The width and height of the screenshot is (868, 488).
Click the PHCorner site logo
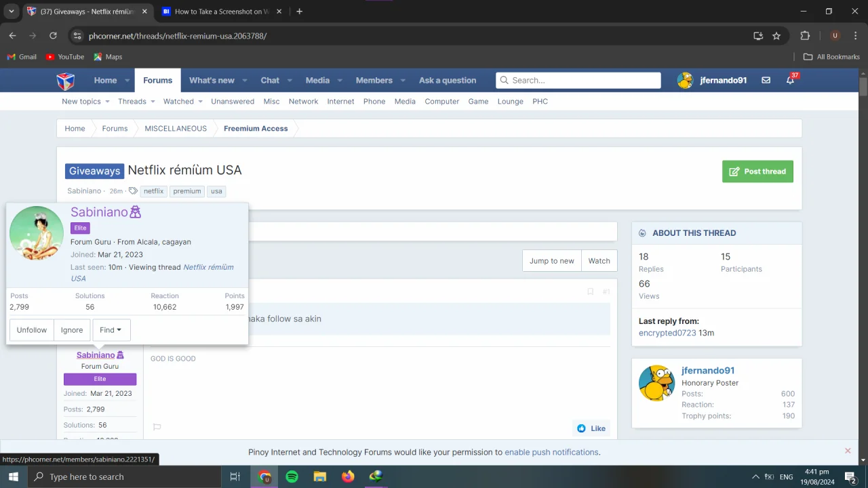coord(65,81)
